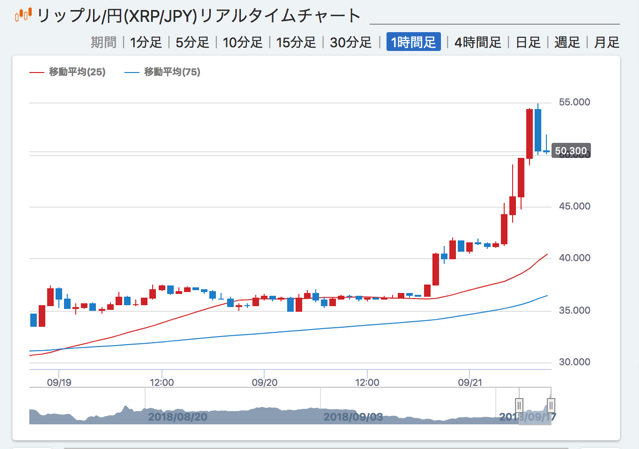639x449 pixels.
Task: Click the tallest blue candle near 55.000
Action: coord(538,130)
